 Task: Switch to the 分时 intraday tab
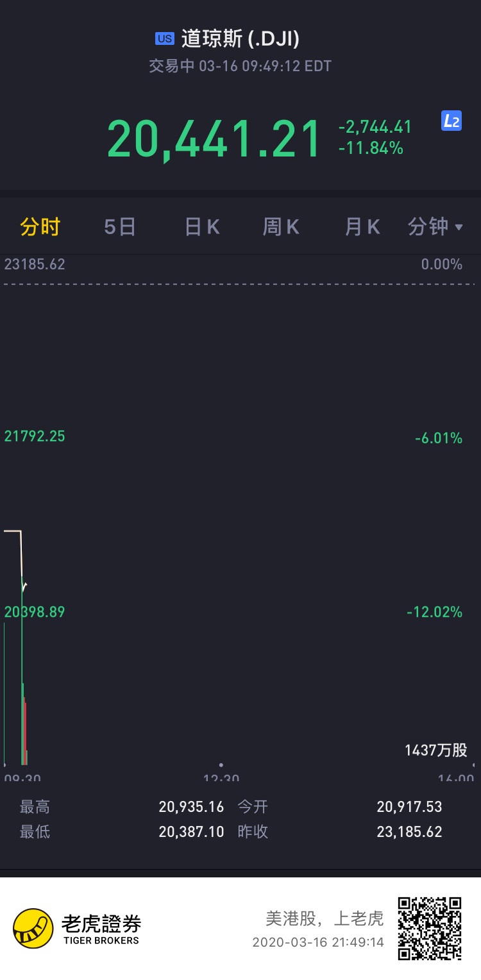pyautogui.click(x=40, y=227)
